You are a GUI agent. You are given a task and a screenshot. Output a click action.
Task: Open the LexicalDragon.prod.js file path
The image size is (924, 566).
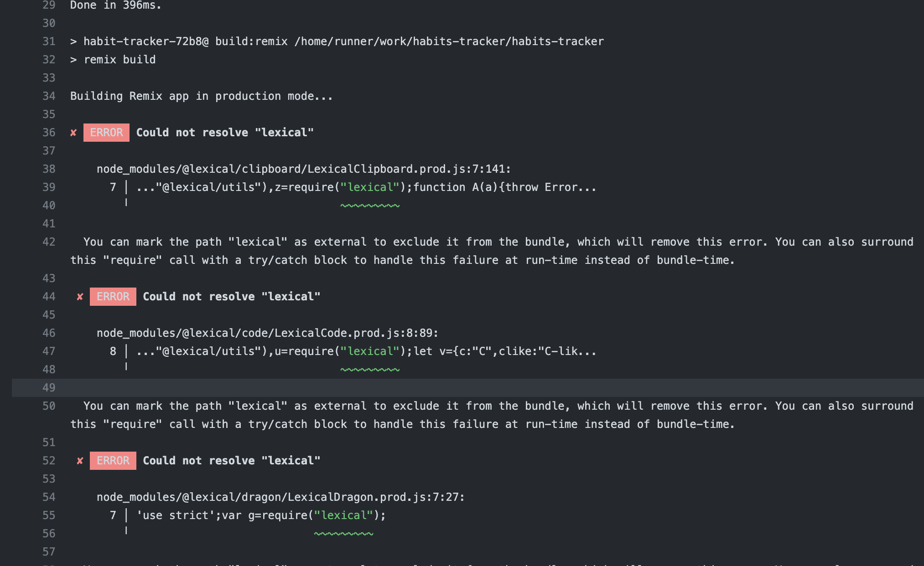point(280,497)
